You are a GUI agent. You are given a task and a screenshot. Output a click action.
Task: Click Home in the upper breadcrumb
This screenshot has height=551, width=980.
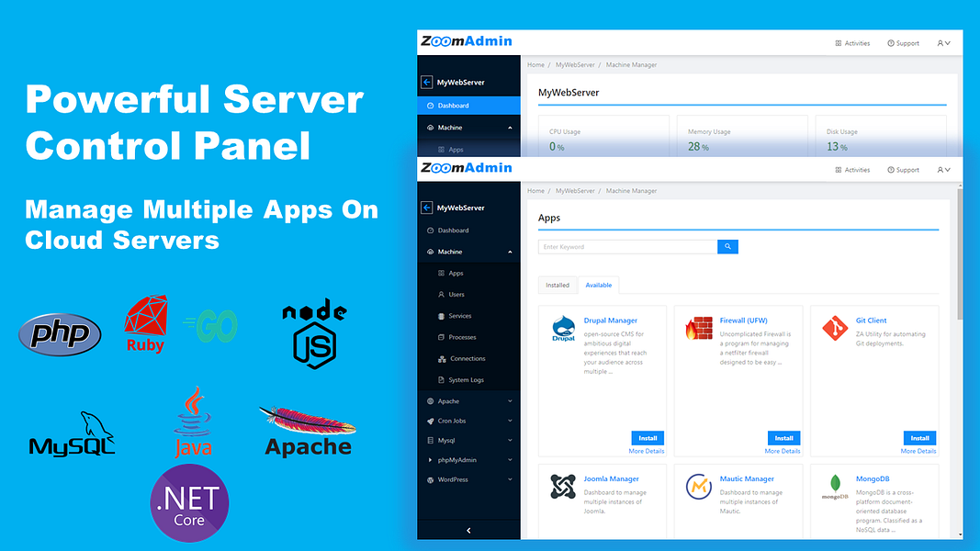point(535,65)
